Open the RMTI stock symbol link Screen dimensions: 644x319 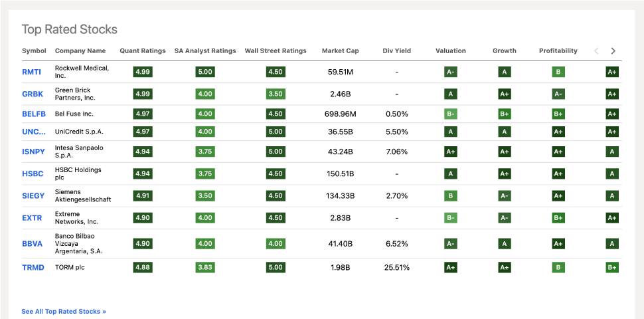point(33,72)
